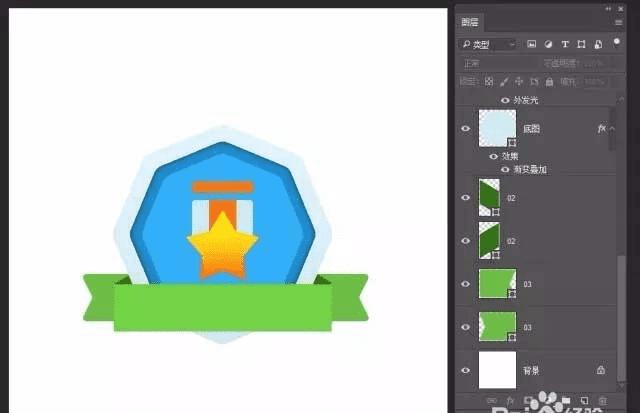640x413 pixels.
Task: Open the 正常 blend mode dropdown
Action: point(499,63)
